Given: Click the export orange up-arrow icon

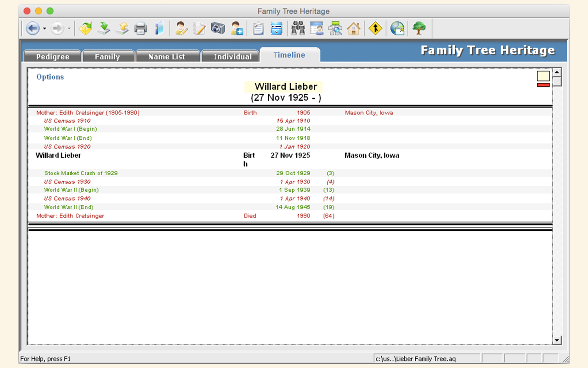Looking at the screenshot, I should [122, 29].
